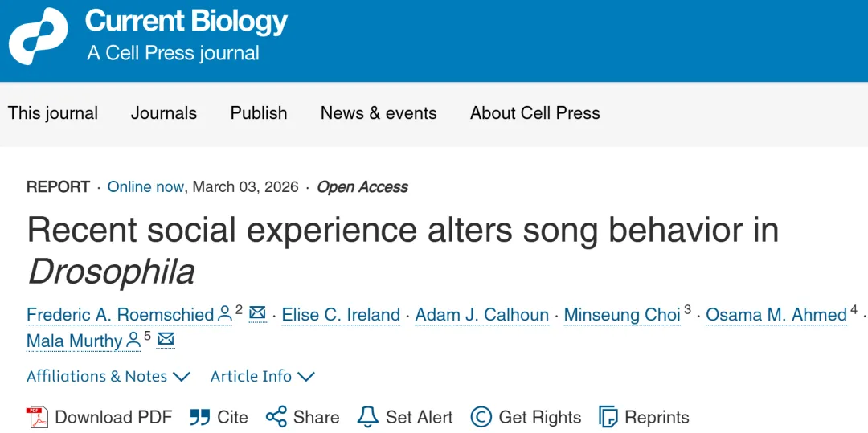Expand the Article Info section
The width and height of the screenshot is (868, 433).
262,376
